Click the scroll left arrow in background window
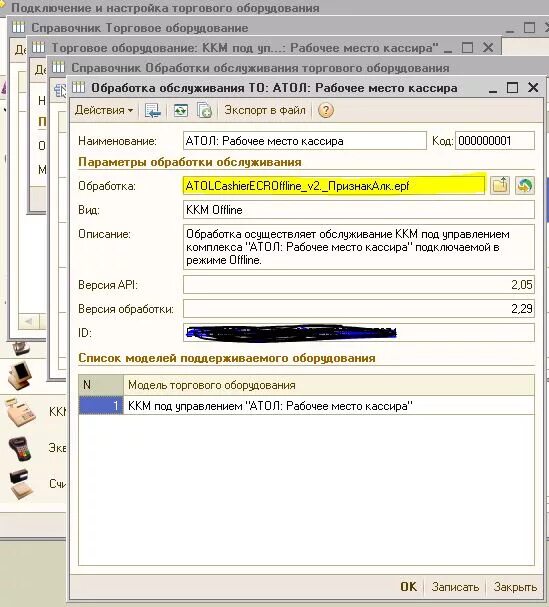Screen dimensions: 549x607 pyautogui.click(x=28, y=321)
